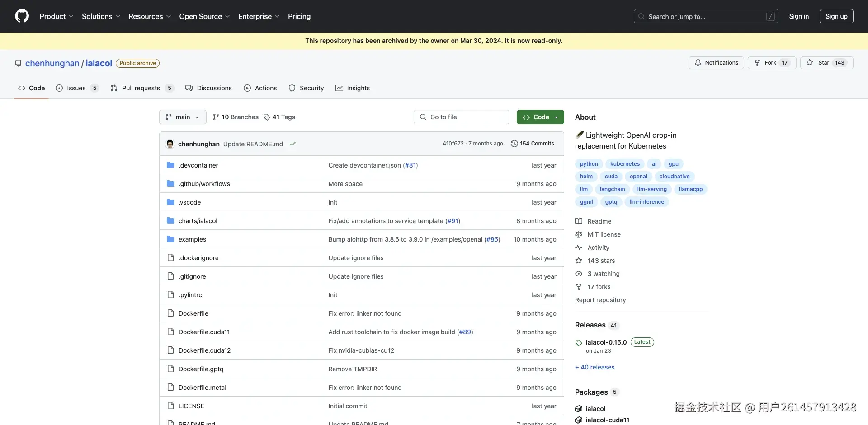Image resolution: width=868 pixels, height=425 pixels.
Task: Click the Go to file search field
Action: 461,117
